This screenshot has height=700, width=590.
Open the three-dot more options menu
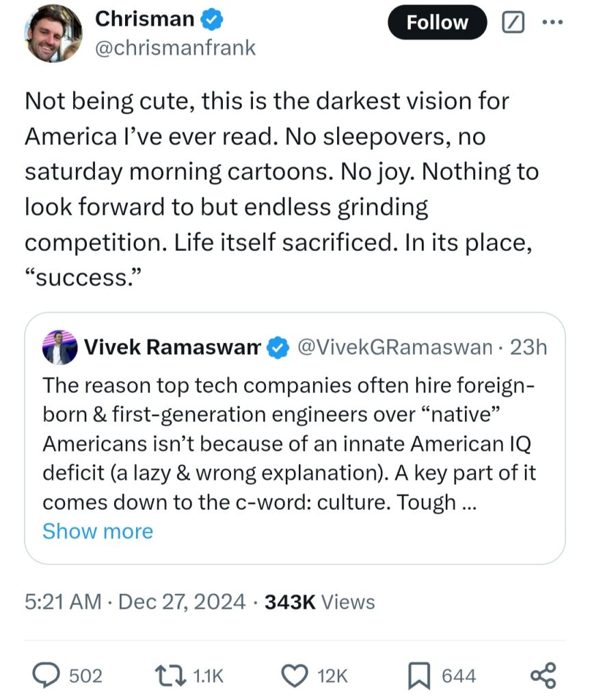[551, 22]
